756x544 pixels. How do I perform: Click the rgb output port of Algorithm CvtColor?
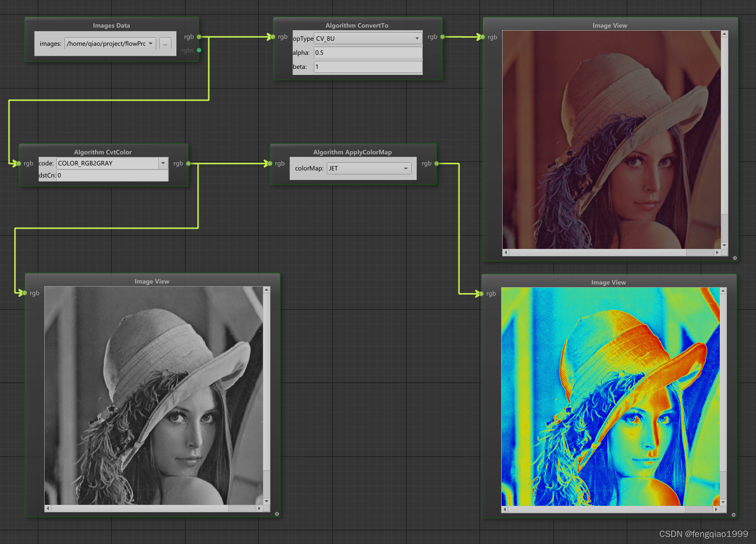[x=188, y=163]
